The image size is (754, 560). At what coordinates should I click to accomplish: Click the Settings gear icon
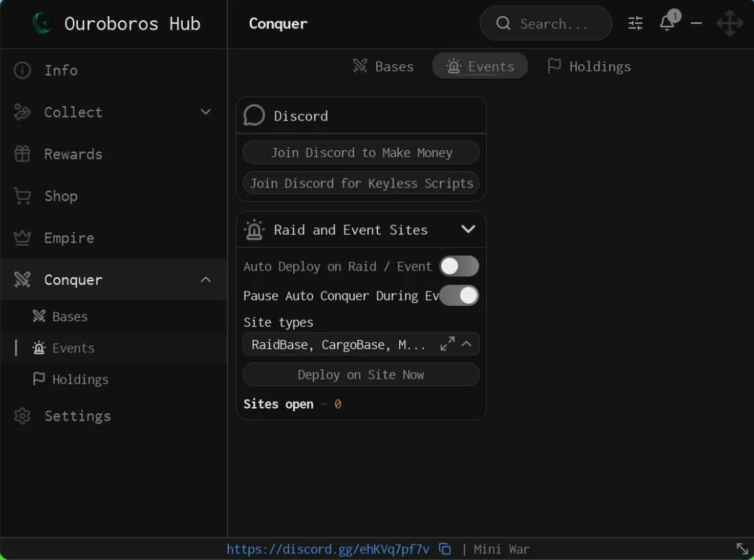click(22, 416)
